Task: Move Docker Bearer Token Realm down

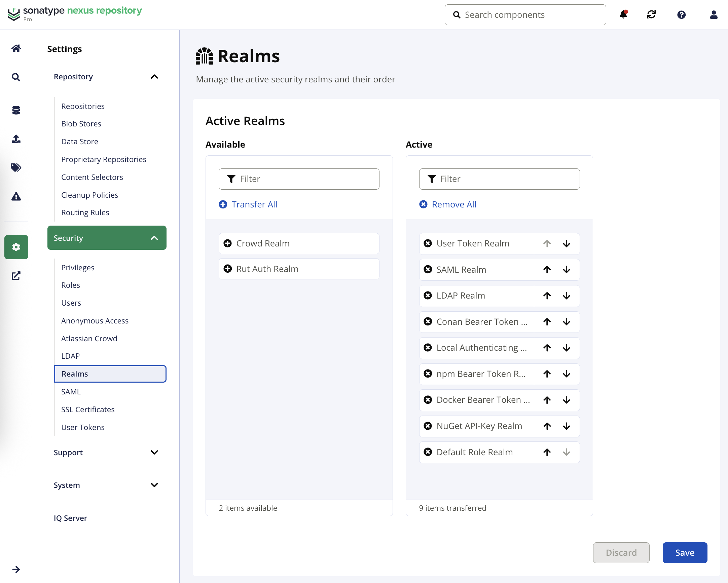Action: pyautogui.click(x=567, y=400)
